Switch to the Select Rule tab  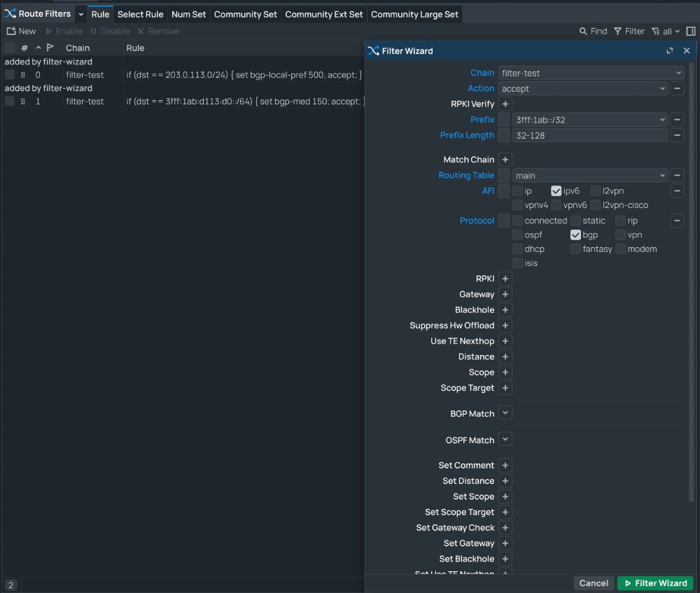(140, 14)
